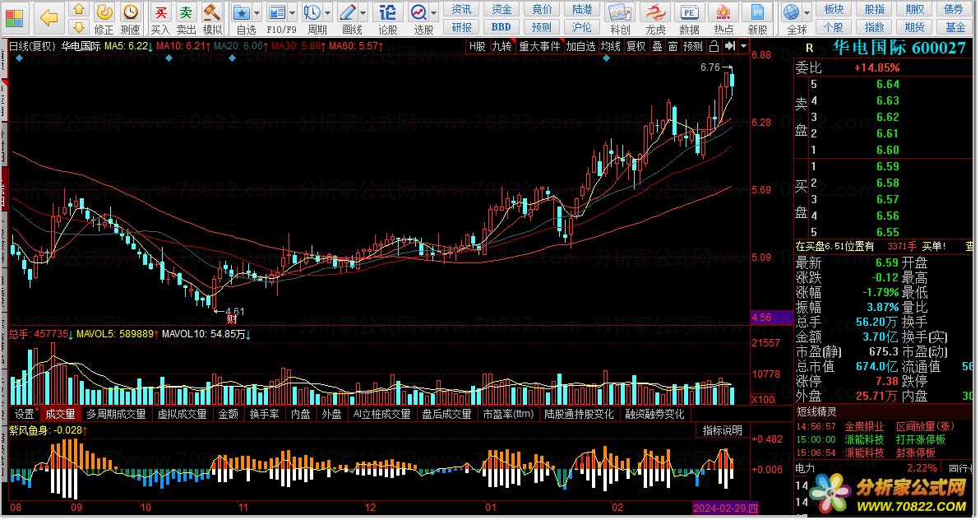Screen dimensions: 980x520
Task: Switch to the 融资融券变化 tab
Action: tap(655, 414)
